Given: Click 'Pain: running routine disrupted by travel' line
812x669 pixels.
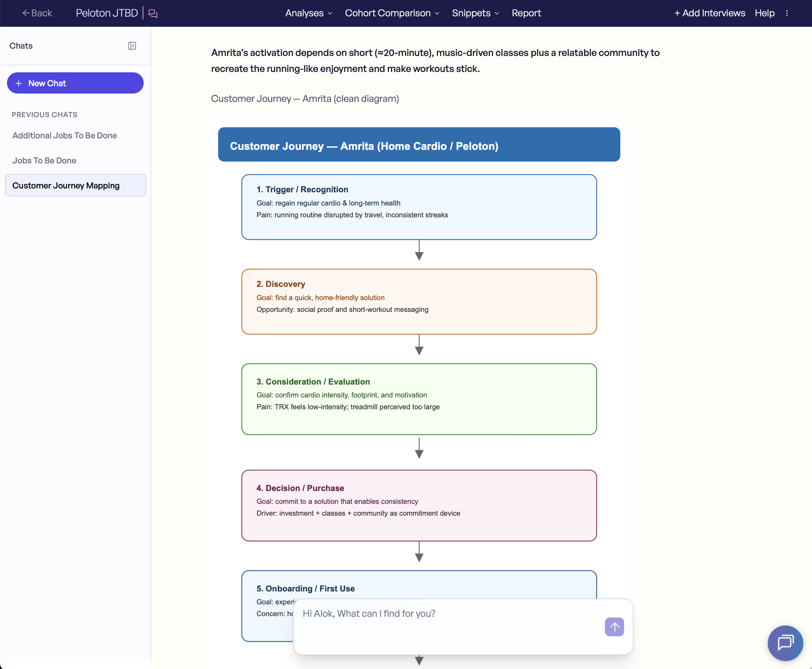Looking at the screenshot, I should pyautogui.click(x=352, y=215).
